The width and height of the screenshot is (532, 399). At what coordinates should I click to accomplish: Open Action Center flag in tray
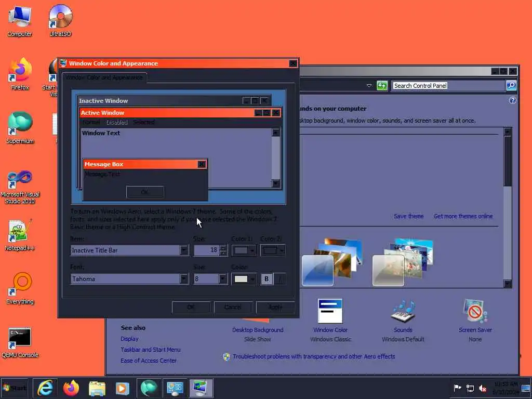click(457, 388)
